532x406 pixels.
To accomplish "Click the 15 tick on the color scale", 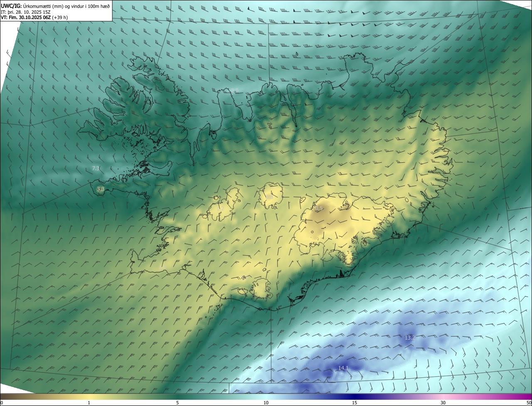I will click(x=355, y=403).
